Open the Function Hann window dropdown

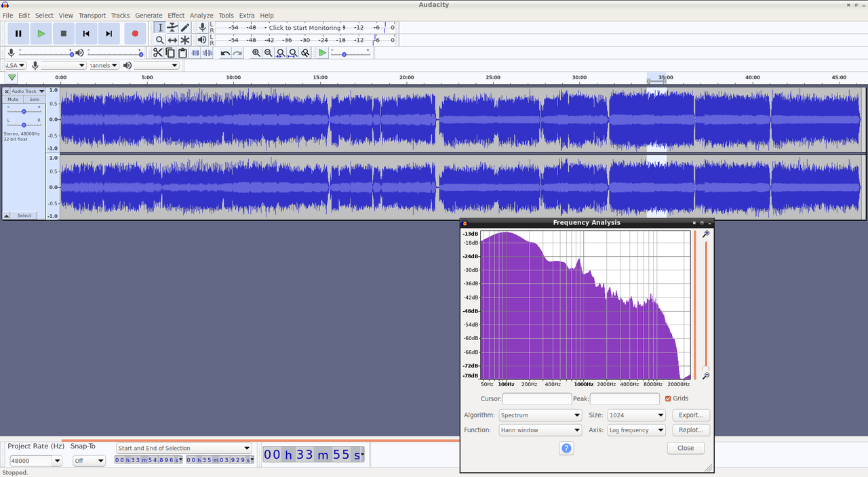coord(540,430)
